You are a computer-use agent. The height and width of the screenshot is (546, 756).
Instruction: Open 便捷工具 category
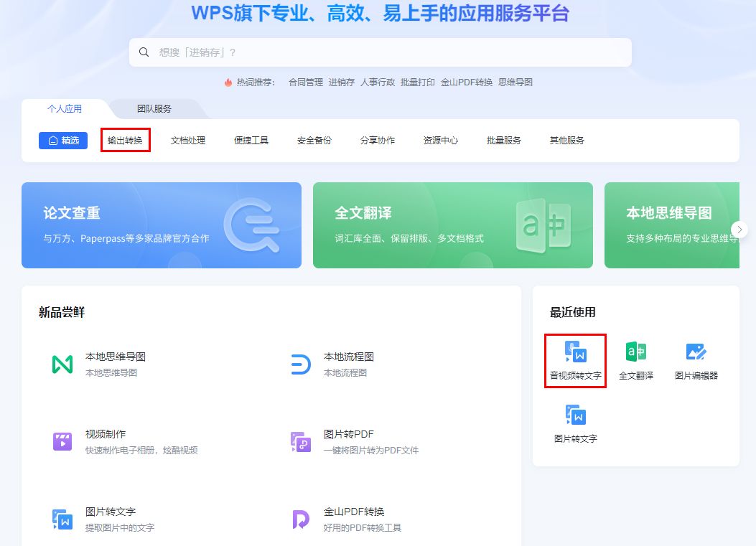tap(251, 140)
